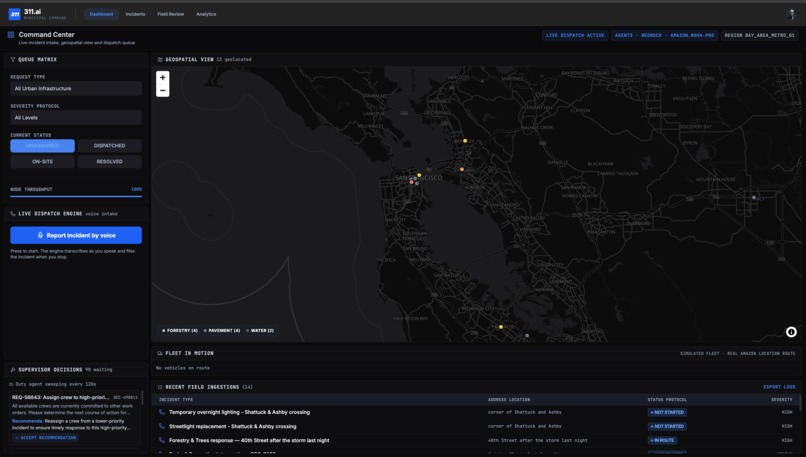This screenshot has height=457, width=806.
Task: Open the user avatar at top right
Action: (791, 14)
